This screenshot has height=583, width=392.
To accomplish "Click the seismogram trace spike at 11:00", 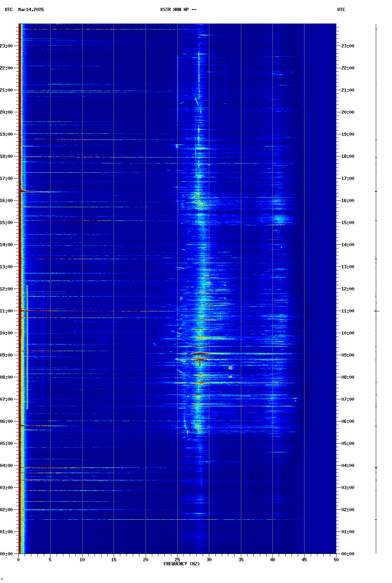I will [x=377, y=311].
